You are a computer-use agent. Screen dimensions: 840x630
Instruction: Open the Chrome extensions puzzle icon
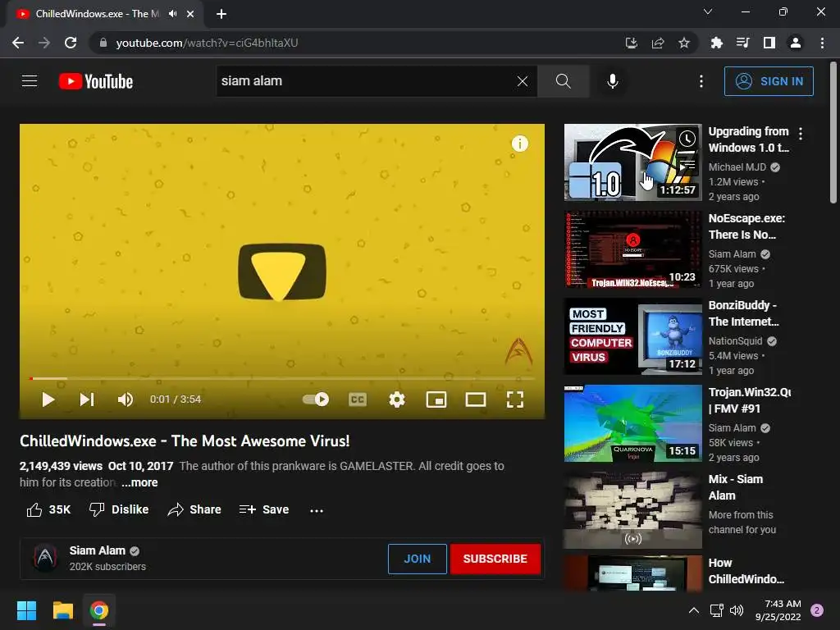click(716, 43)
